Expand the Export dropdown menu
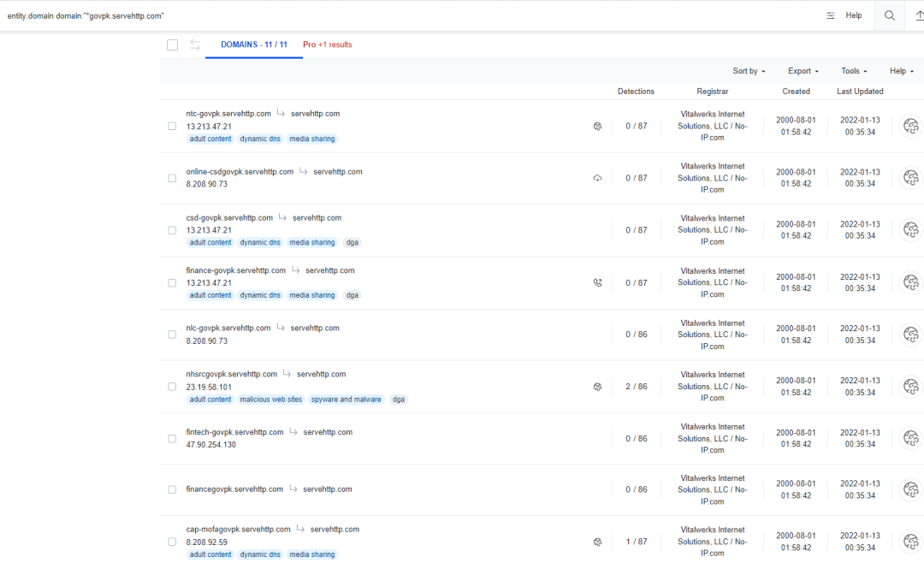Screen dimensions: 924x563 click(x=803, y=71)
